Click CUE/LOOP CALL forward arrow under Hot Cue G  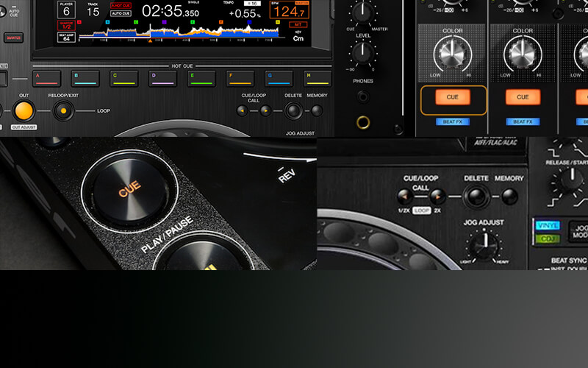point(265,111)
